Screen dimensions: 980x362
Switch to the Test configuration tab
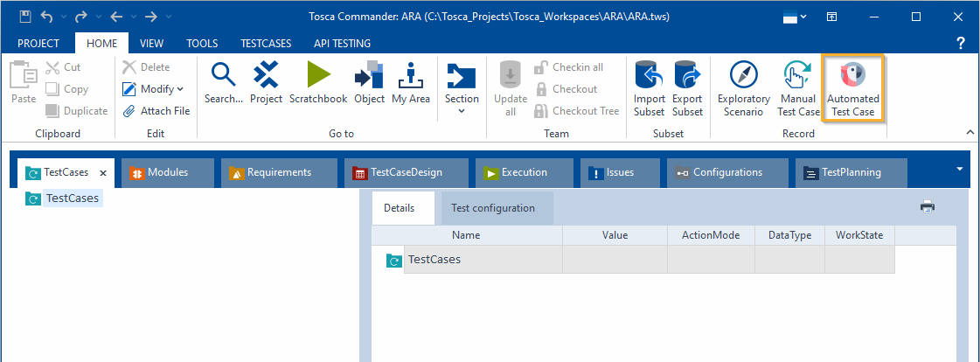pyautogui.click(x=492, y=208)
